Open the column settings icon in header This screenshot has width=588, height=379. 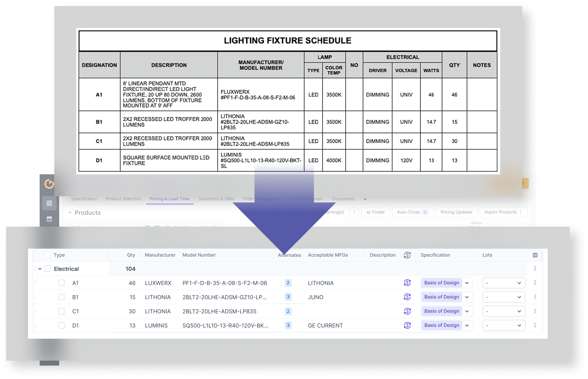point(535,255)
